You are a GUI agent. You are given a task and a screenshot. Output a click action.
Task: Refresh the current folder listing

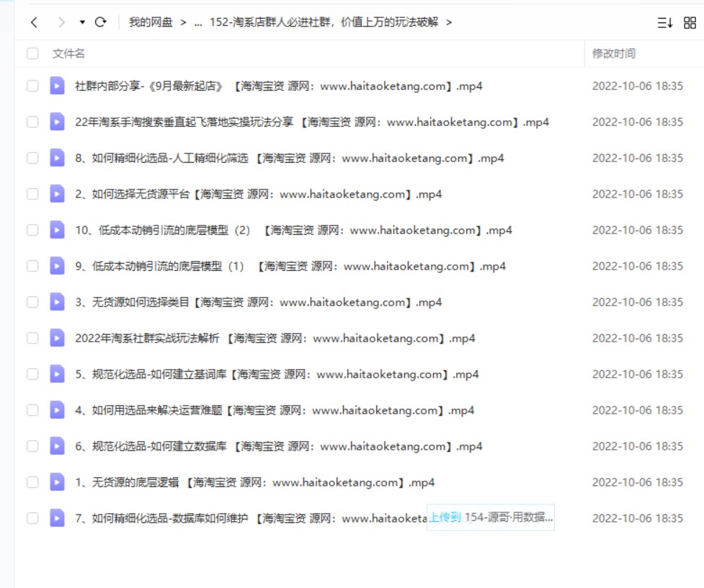pyautogui.click(x=101, y=22)
